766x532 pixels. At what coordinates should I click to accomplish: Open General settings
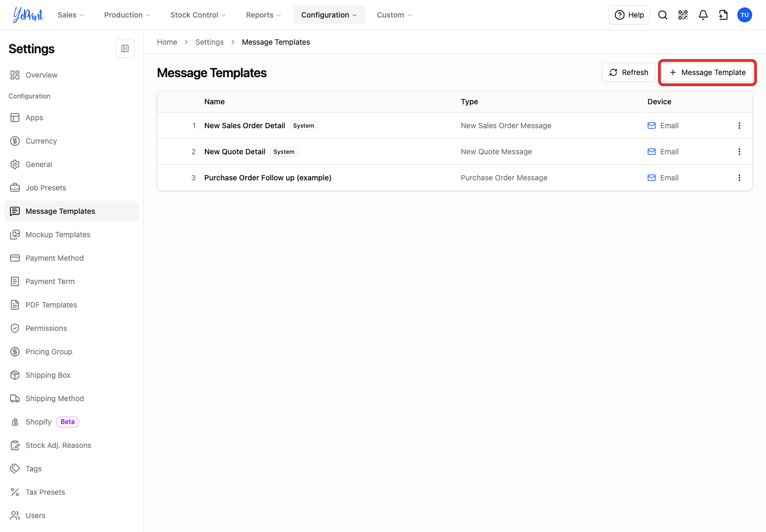coord(71,164)
